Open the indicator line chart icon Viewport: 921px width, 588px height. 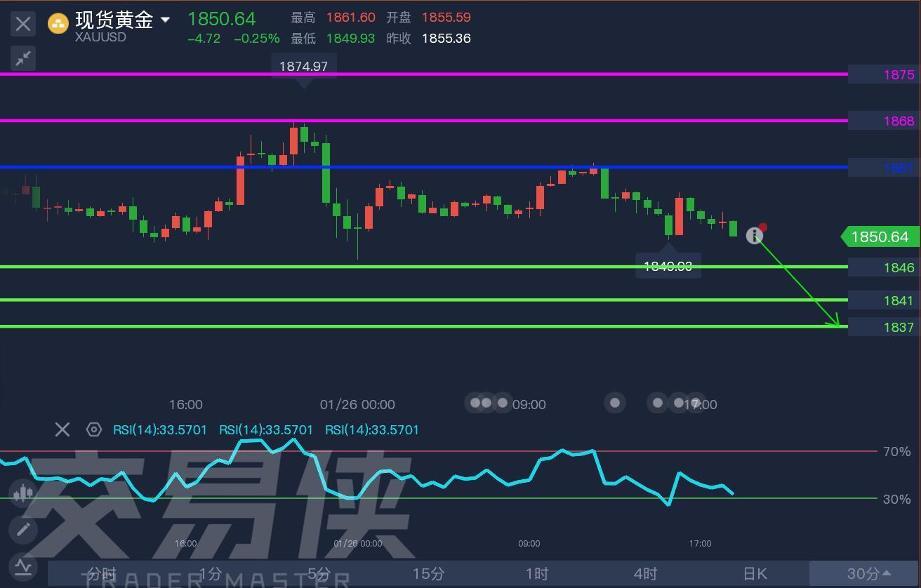[23, 566]
